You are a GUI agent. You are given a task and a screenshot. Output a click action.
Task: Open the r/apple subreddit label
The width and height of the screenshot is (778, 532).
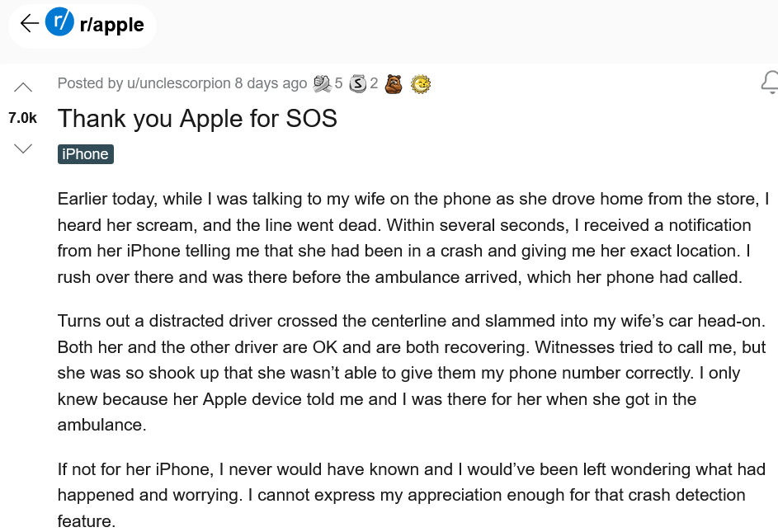111,24
